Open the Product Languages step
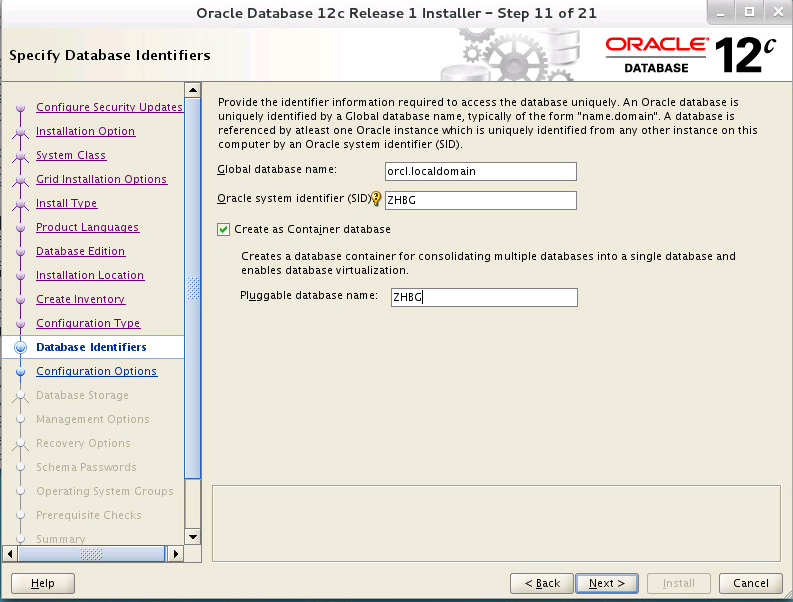Viewport: 793px width, 602px height. [x=87, y=227]
